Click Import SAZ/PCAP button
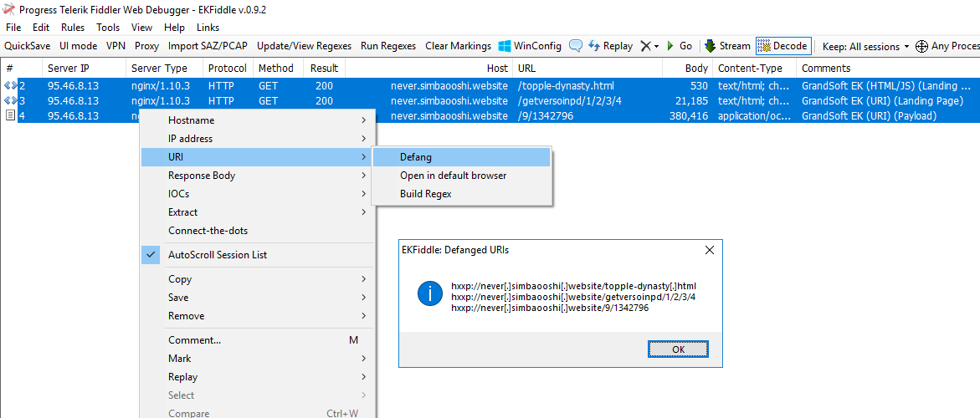 coord(208,46)
